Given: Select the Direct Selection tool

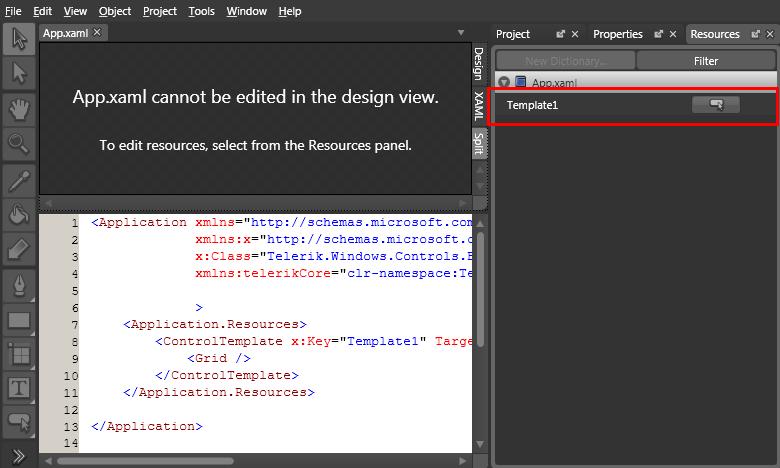Looking at the screenshot, I should pos(19,73).
